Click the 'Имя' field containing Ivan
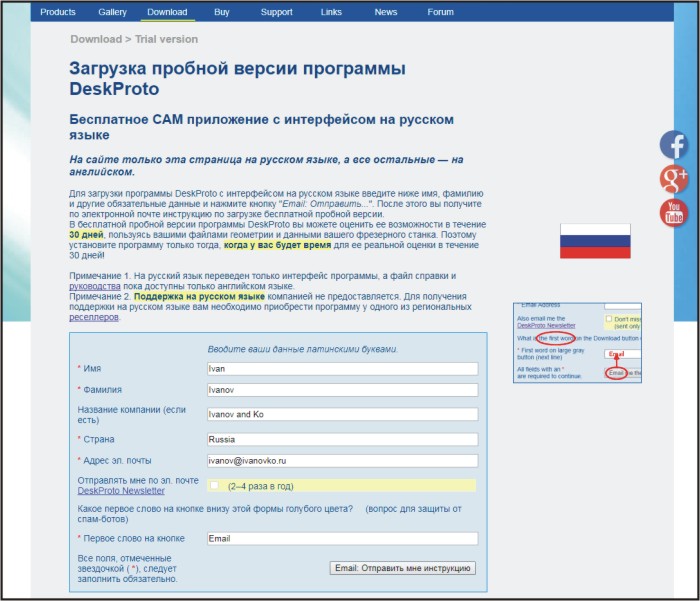This screenshot has height=601, width=700. pos(342,369)
